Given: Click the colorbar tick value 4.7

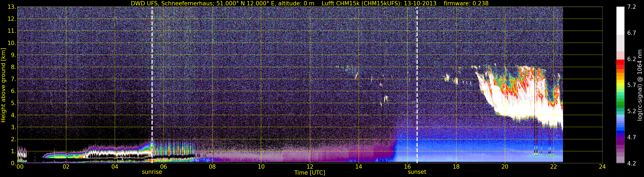Looking at the screenshot, I should click(x=632, y=137).
